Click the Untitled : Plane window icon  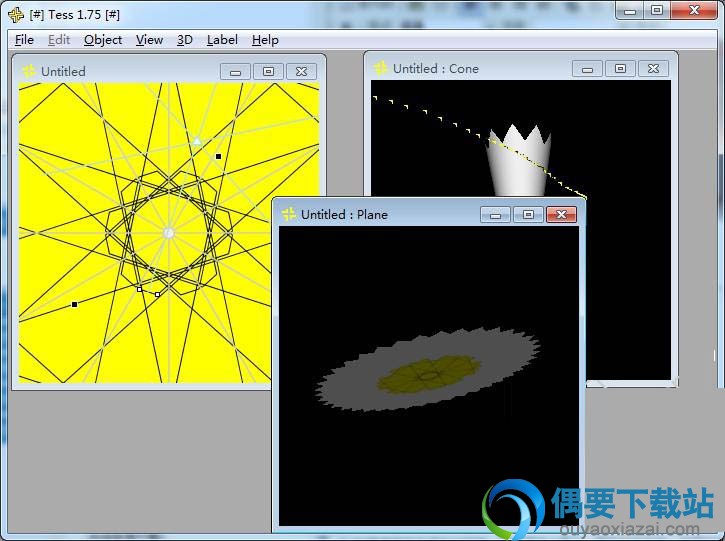(289, 214)
